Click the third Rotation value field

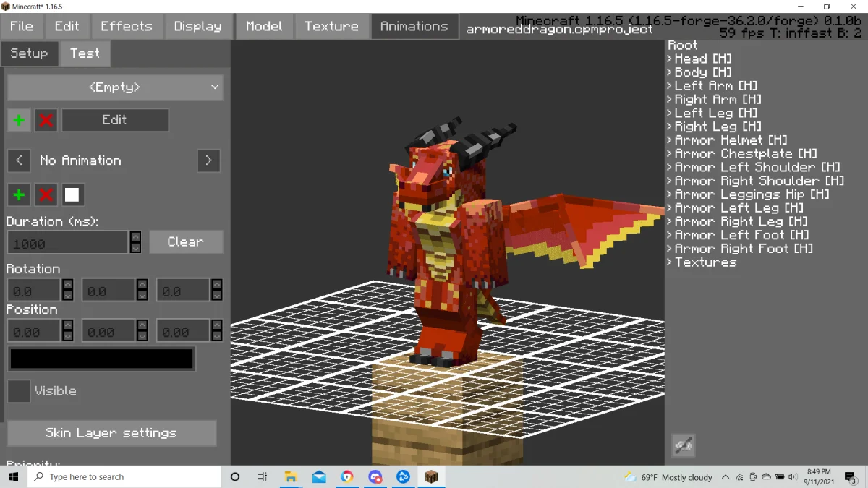183,291
